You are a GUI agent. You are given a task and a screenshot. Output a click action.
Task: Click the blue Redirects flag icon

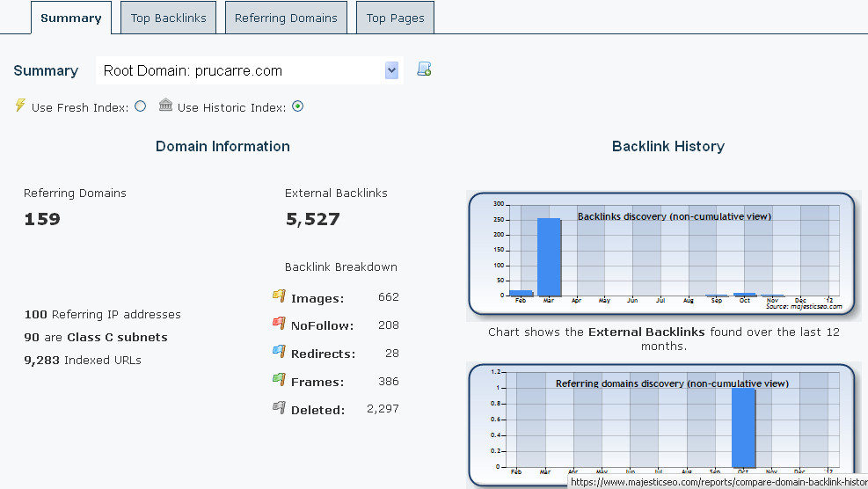tap(279, 352)
